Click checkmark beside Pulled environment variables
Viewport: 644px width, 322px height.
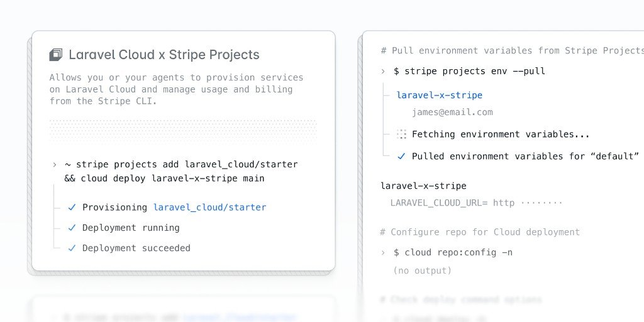point(401,157)
